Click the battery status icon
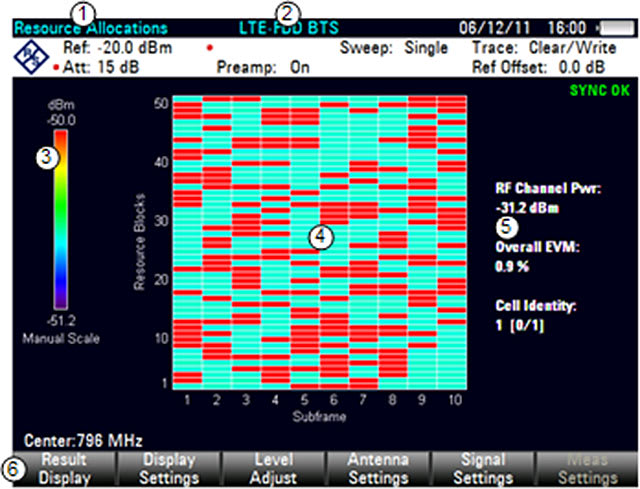Viewport: 640px width, 489px height. pyautogui.click(x=617, y=28)
